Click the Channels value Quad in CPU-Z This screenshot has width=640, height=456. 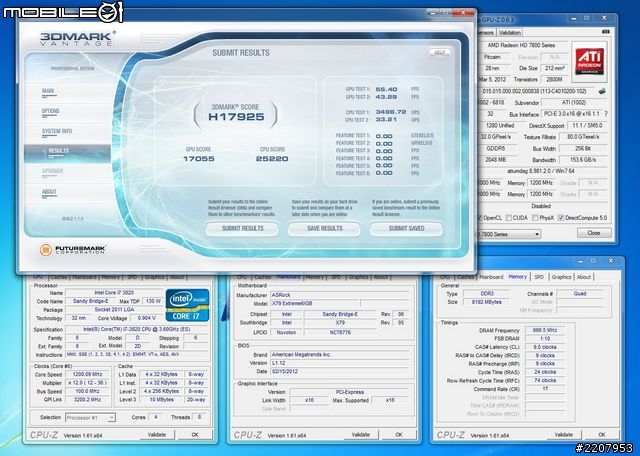pyautogui.click(x=580, y=294)
